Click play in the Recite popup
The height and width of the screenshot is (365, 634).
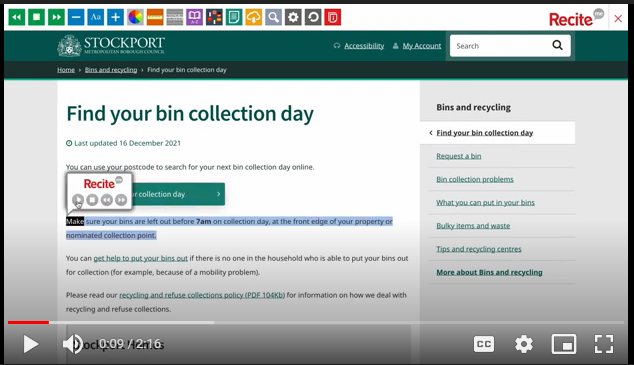[x=78, y=200]
